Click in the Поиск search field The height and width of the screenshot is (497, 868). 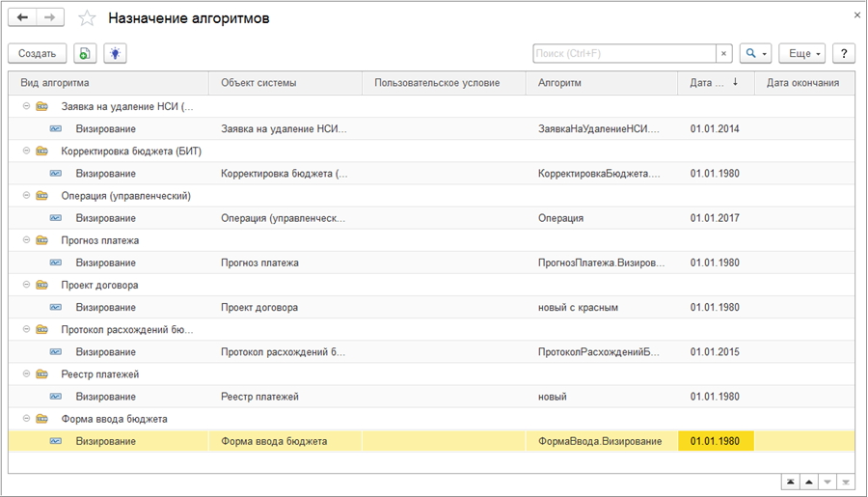click(x=623, y=53)
